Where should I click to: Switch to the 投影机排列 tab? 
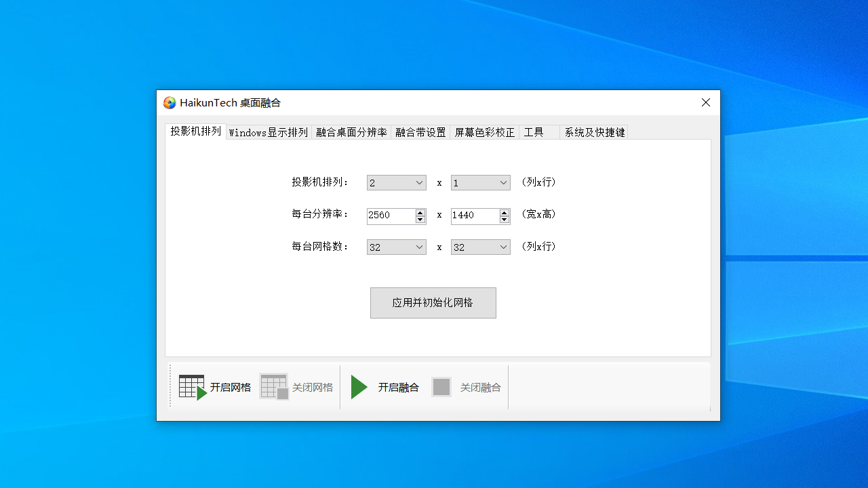click(195, 131)
